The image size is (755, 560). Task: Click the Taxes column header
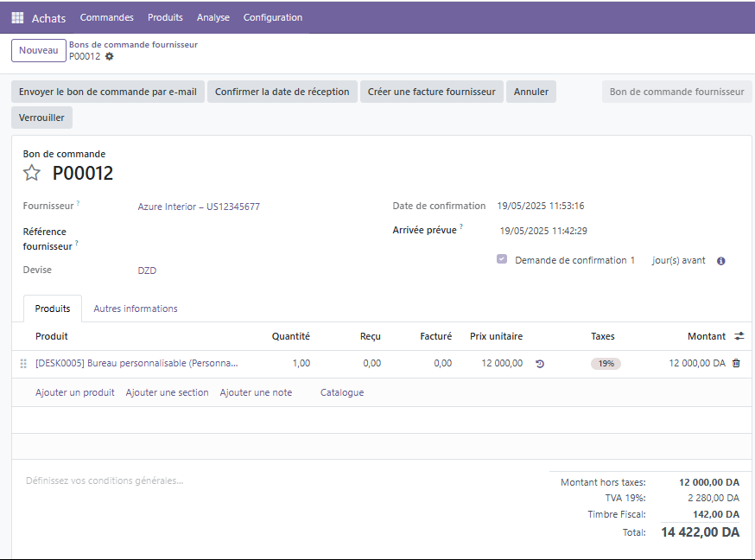click(603, 336)
